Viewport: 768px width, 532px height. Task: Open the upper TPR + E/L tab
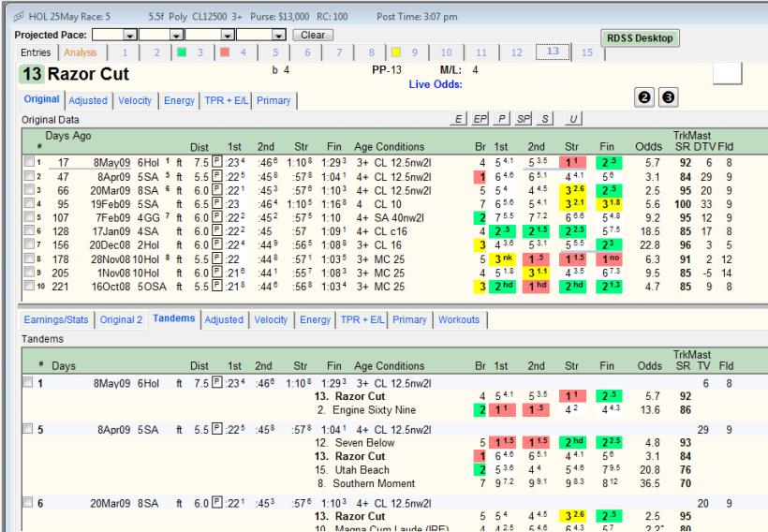coord(226,100)
